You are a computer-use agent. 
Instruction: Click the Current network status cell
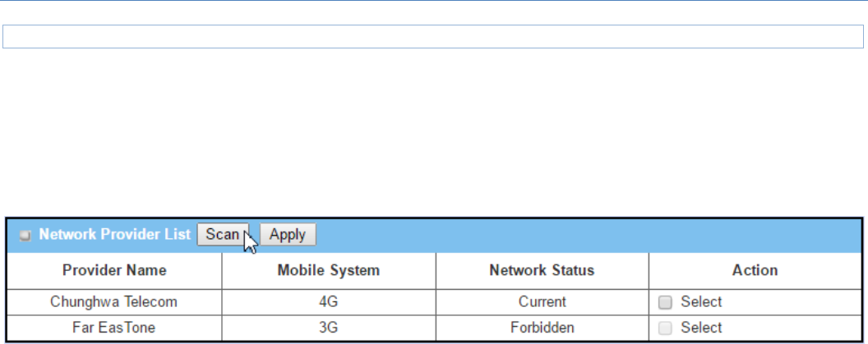pos(542,302)
